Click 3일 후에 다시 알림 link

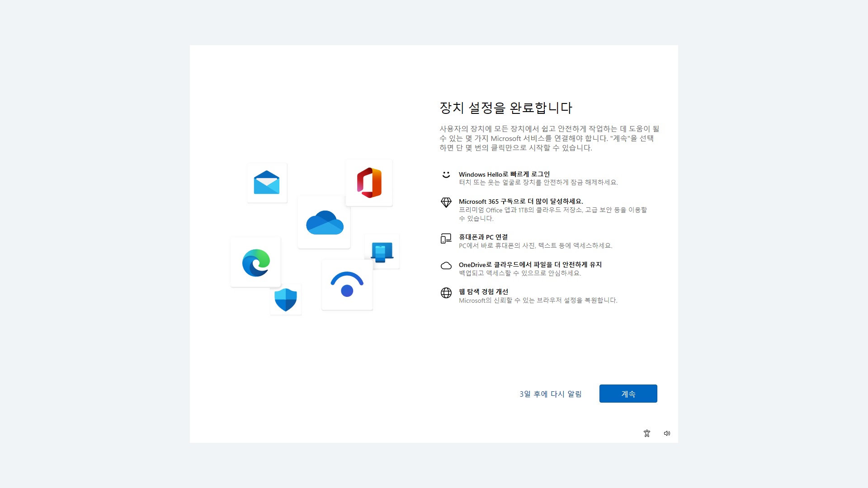pos(550,394)
